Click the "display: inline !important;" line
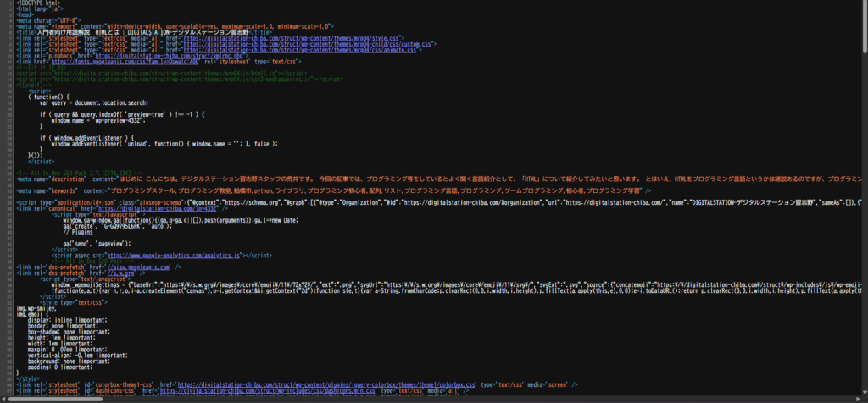The height and width of the screenshot is (403, 868). pyautogui.click(x=68, y=321)
